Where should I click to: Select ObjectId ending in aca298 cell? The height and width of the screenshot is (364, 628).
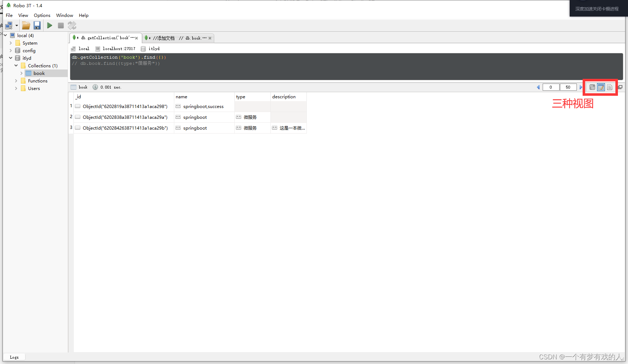[x=124, y=107]
